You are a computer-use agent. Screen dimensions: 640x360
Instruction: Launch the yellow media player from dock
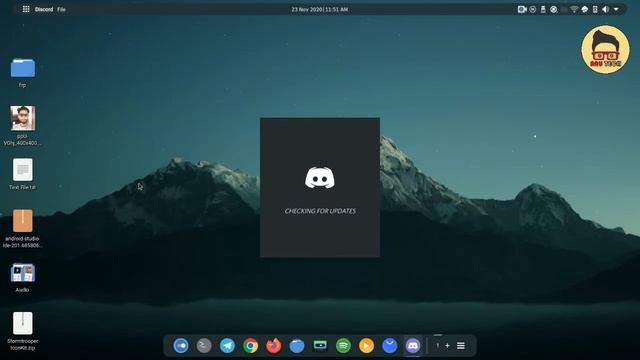[366, 346]
